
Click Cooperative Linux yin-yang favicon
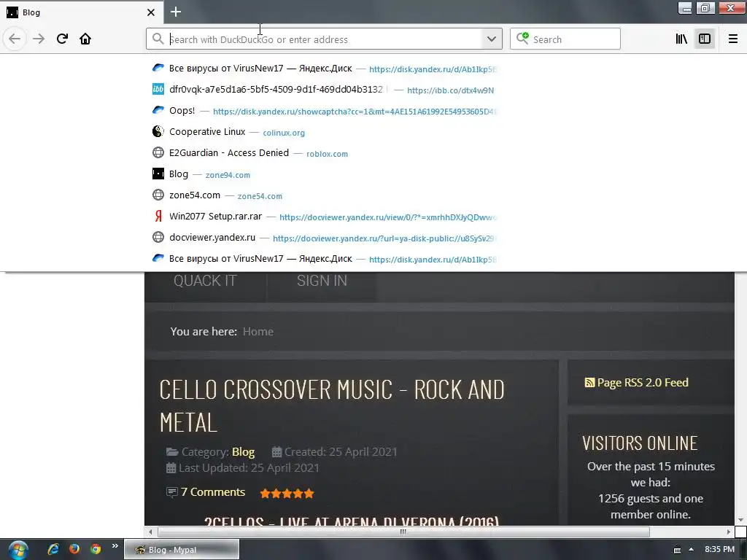[x=158, y=131]
